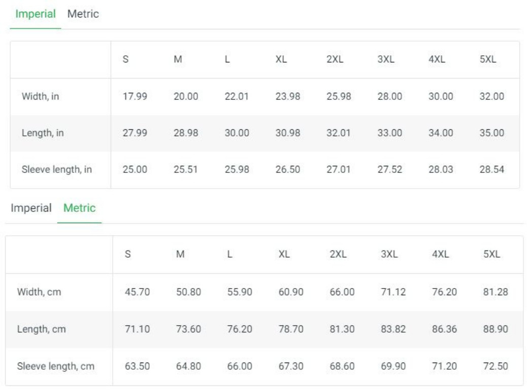Click the S column header in the inches table
The width and height of the screenshot is (532, 392).
point(125,59)
